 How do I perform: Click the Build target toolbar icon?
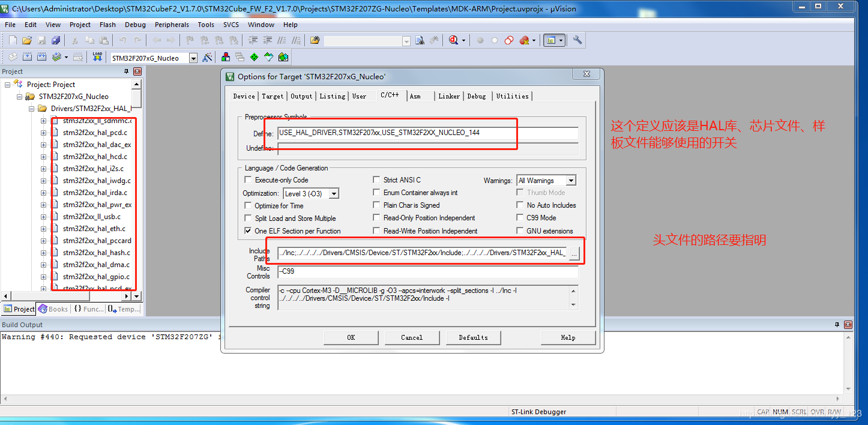click(27, 57)
